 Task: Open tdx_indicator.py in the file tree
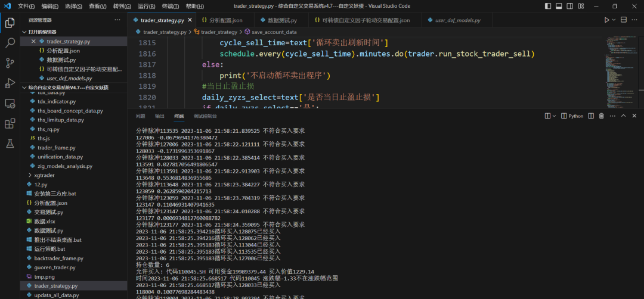pyautogui.click(x=57, y=101)
